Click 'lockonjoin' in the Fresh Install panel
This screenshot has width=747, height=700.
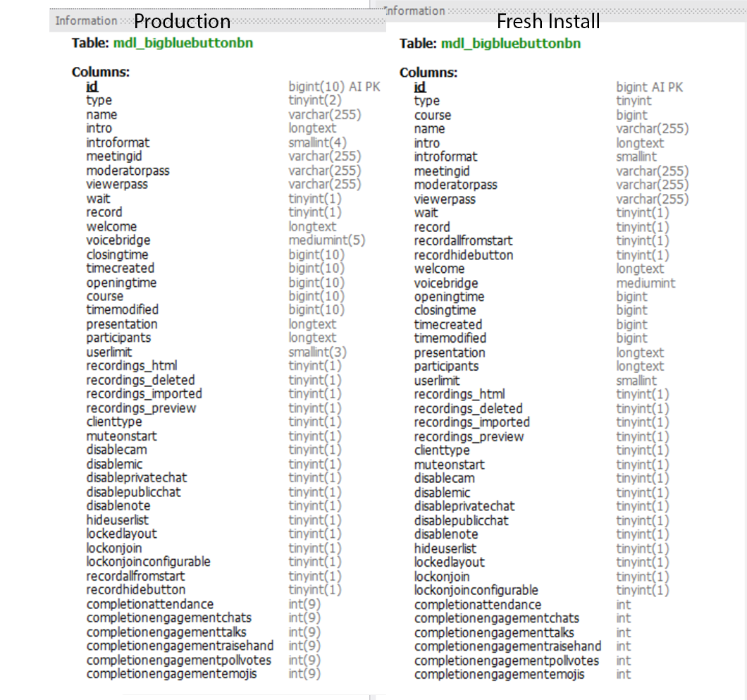tap(442, 577)
